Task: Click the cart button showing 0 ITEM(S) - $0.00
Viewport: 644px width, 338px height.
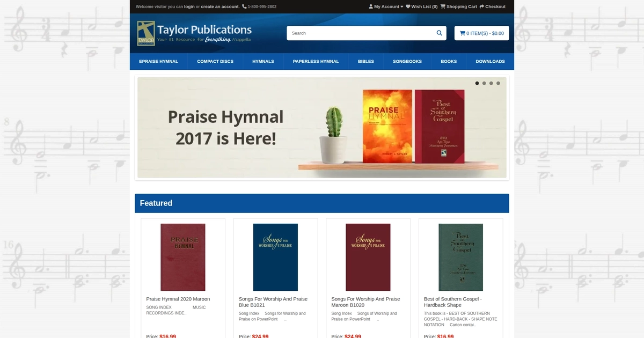Action: tap(482, 33)
